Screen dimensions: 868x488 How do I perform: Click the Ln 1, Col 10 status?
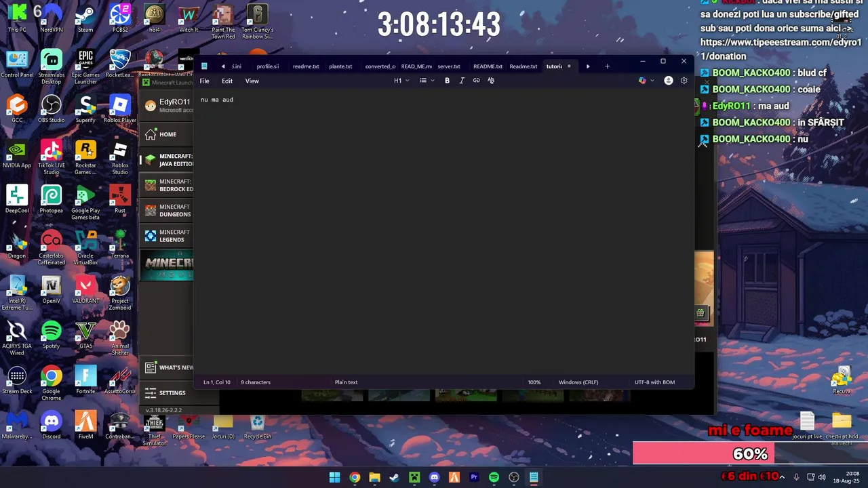[x=217, y=382]
